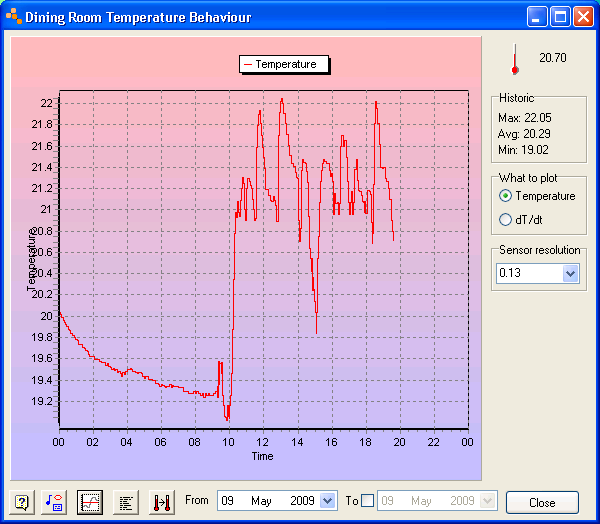Screen dimensions: 600x524
Task: Click the text list view icon
Action: coord(126,502)
